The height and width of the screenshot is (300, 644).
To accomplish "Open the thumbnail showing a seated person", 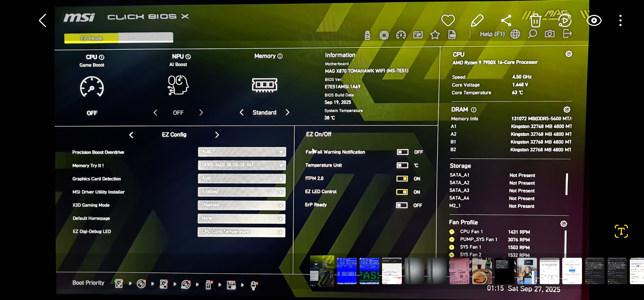I will click(x=527, y=271).
